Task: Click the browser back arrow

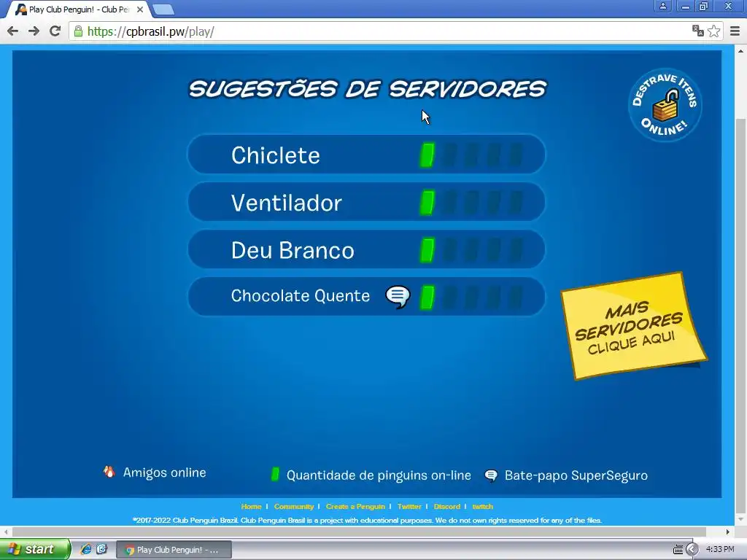Action: coord(13,31)
